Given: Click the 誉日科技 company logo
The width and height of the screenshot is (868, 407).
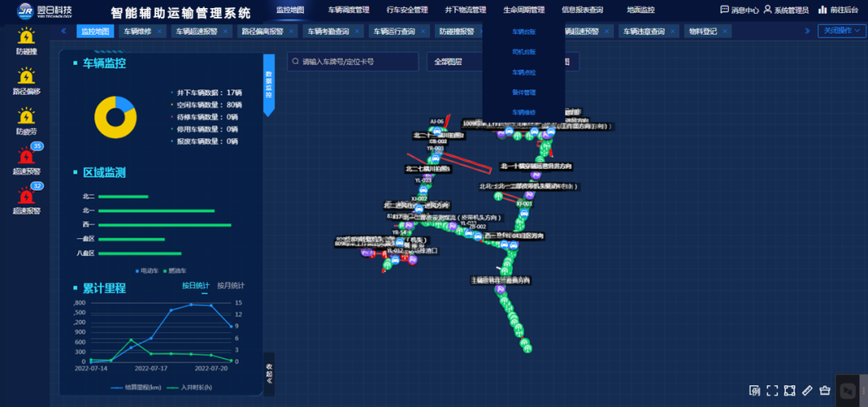Looking at the screenshot, I should (44, 10).
